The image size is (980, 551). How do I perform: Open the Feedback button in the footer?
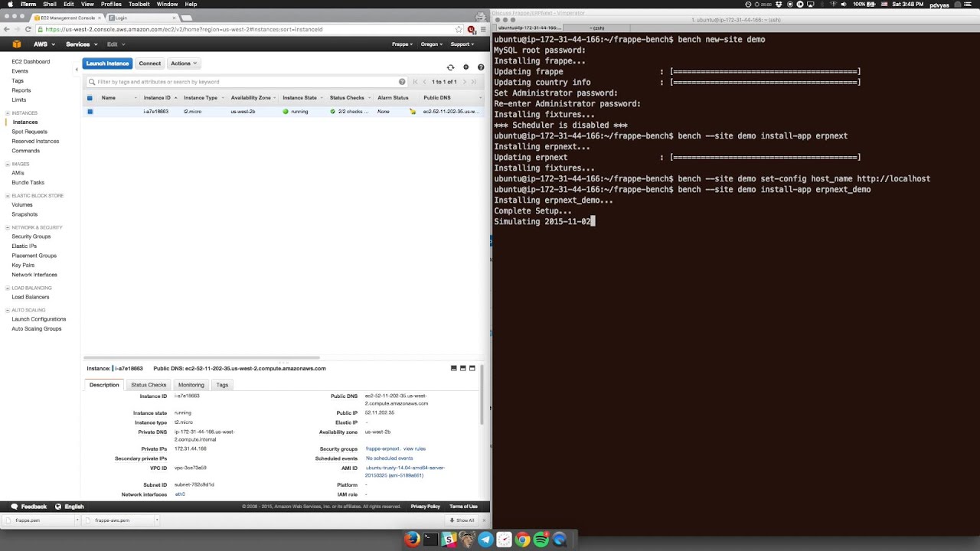coord(29,507)
